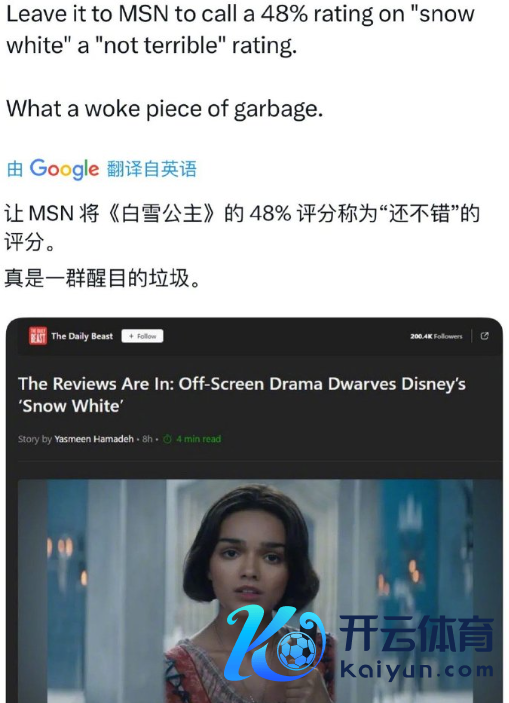509x703 pixels.
Task: Select the tweet text about MSN rating
Action: pyautogui.click(x=240, y=30)
